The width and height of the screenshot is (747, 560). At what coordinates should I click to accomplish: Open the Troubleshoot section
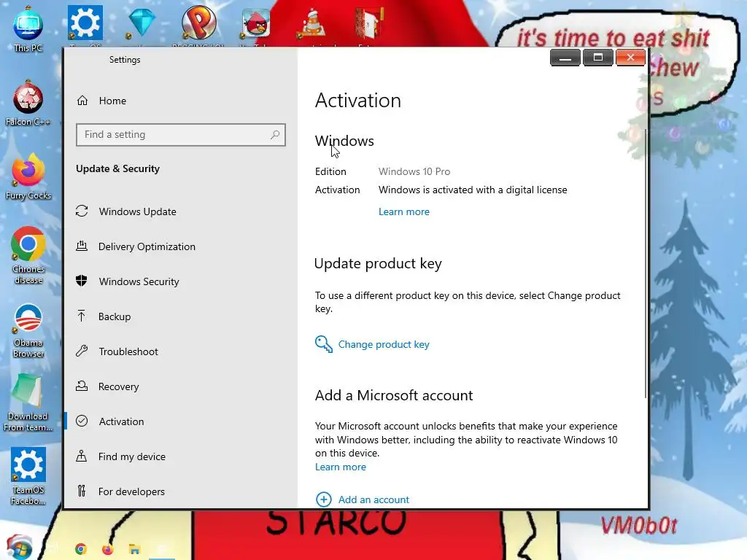pos(128,351)
